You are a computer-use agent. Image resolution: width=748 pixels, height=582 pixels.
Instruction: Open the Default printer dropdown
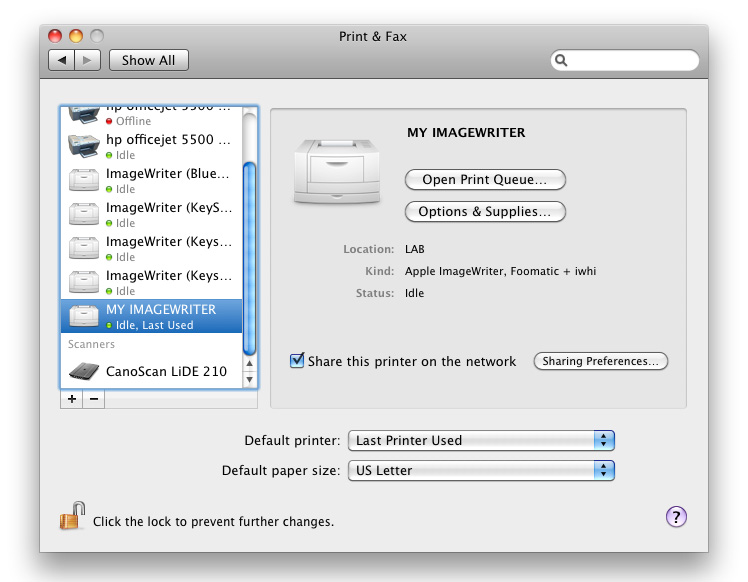(x=481, y=440)
